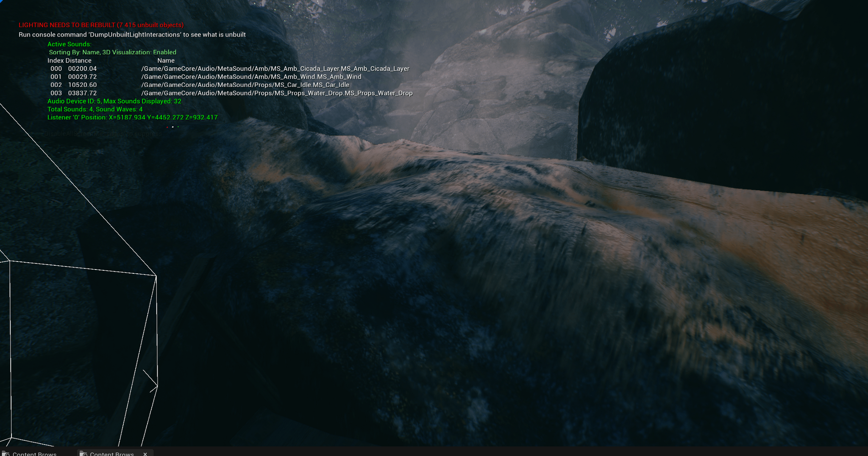Click the 'Sorting By: Name, 3D Visualization: Enabled' line
Viewport: 868px width, 456px height.
click(x=113, y=52)
